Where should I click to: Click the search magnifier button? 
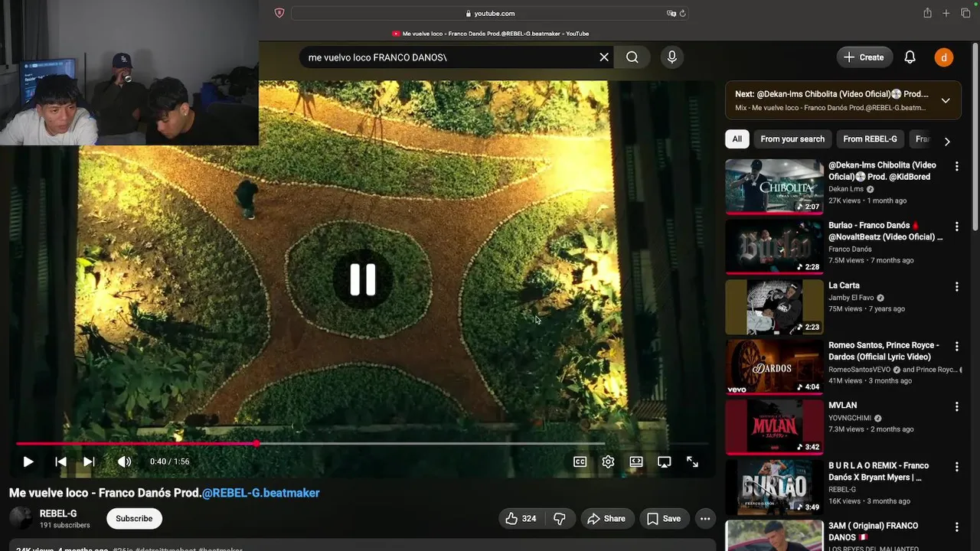point(632,57)
